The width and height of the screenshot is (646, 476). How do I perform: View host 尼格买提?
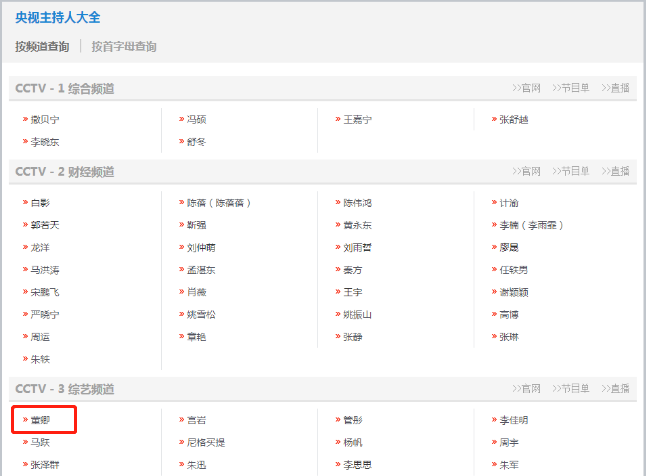206,442
